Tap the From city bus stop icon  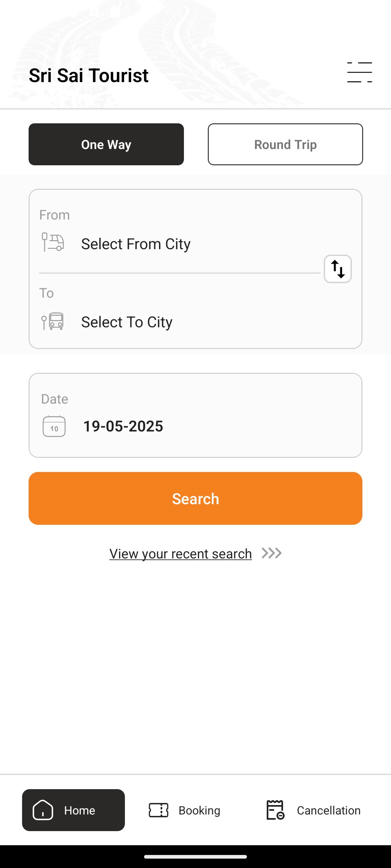(x=53, y=242)
